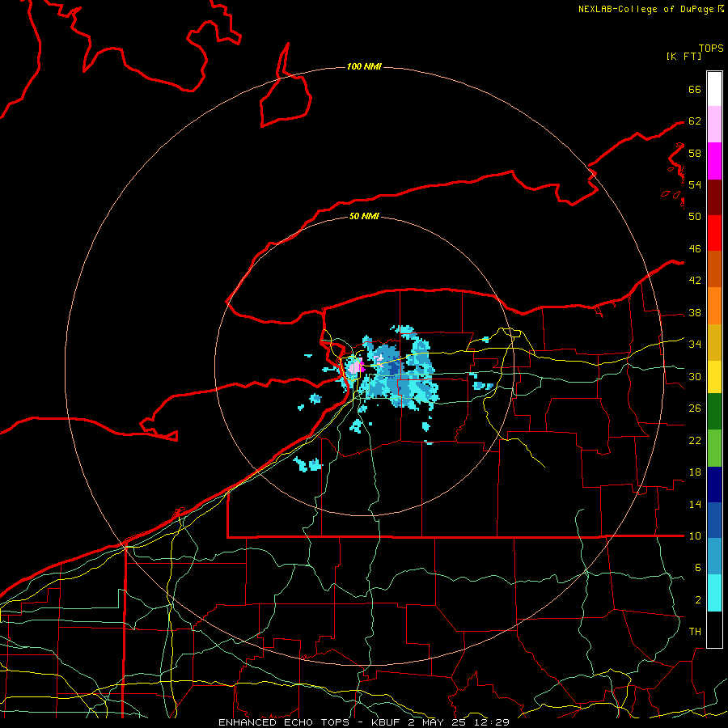
Task: Click the 18 value on the scale
Action: (x=695, y=472)
